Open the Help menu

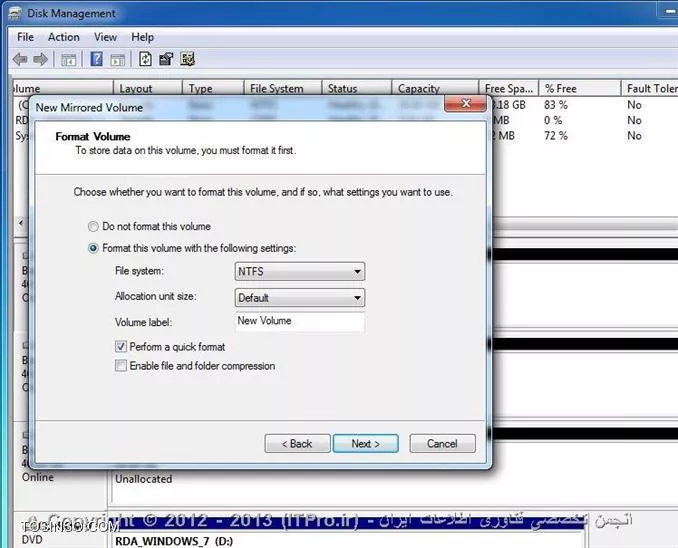pyautogui.click(x=142, y=37)
